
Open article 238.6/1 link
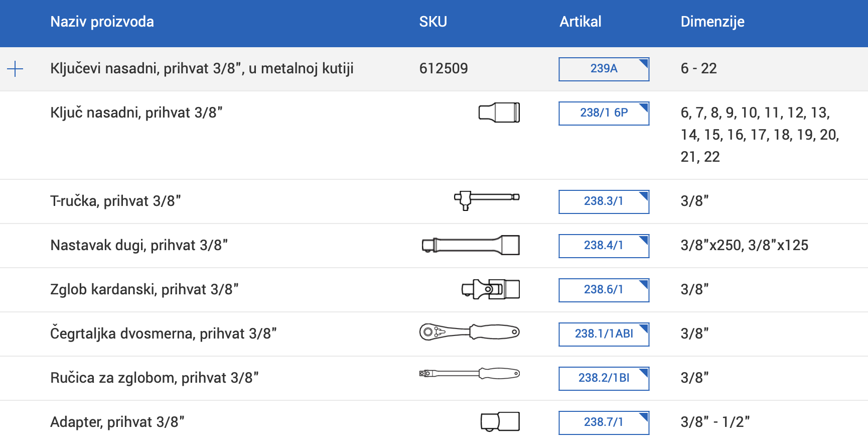pos(604,290)
